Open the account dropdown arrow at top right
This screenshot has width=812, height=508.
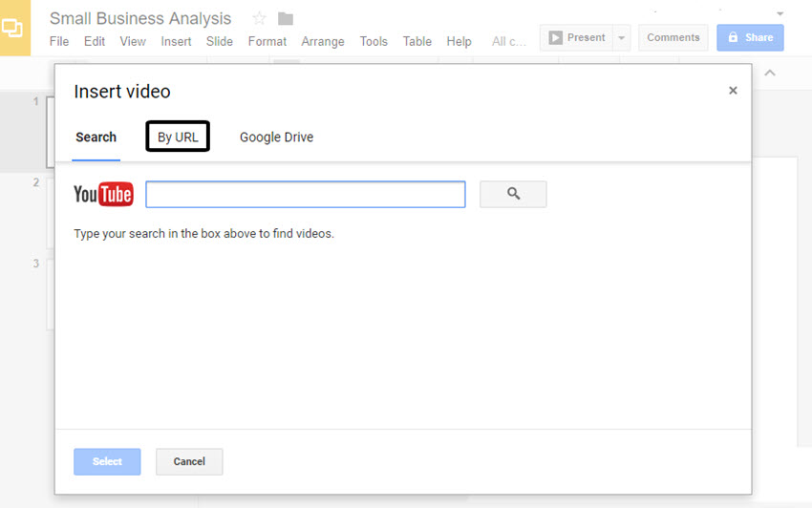click(780, 13)
